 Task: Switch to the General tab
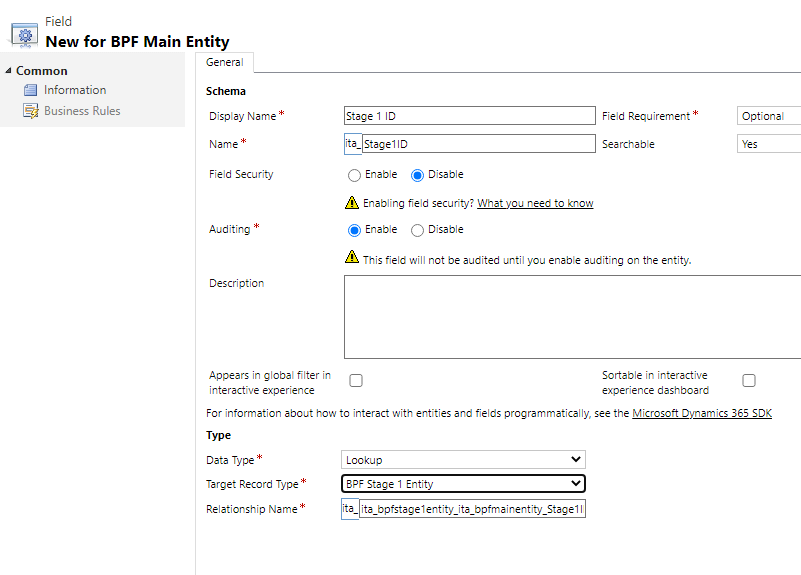coord(224,62)
